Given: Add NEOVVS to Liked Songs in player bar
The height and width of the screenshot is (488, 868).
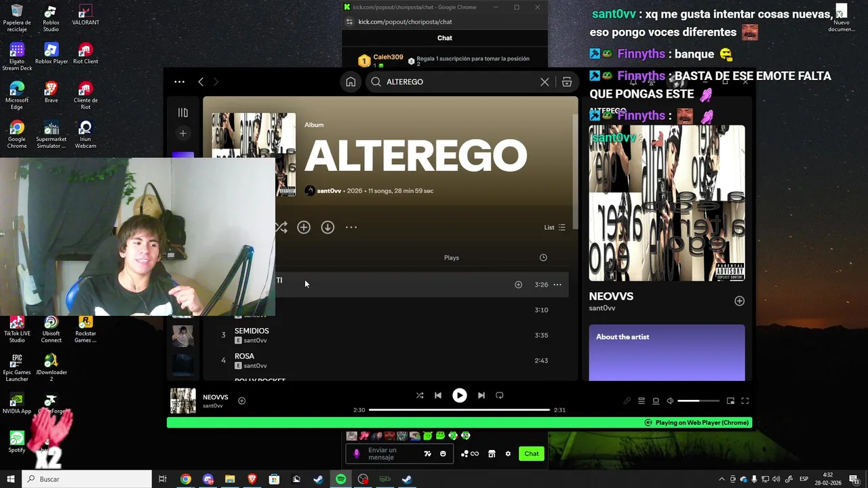Looking at the screenshot, I should [x=241, y=401].
